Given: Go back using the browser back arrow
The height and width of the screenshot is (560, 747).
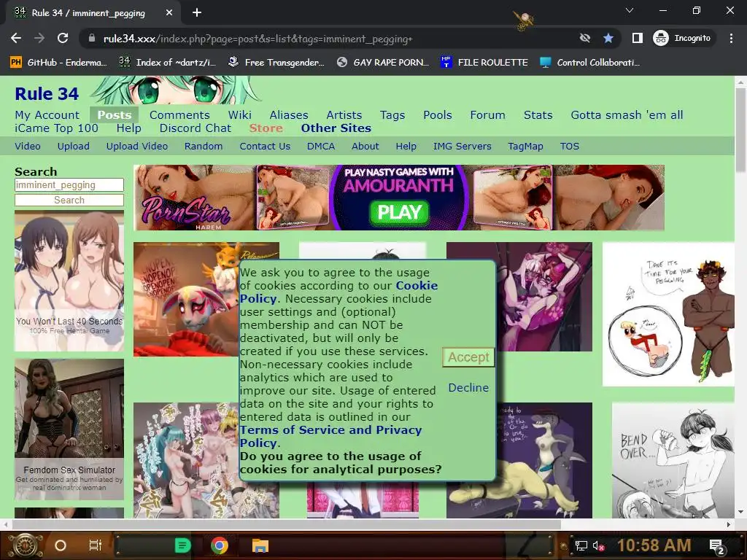Looking at the screenshot, I should 16,38.
